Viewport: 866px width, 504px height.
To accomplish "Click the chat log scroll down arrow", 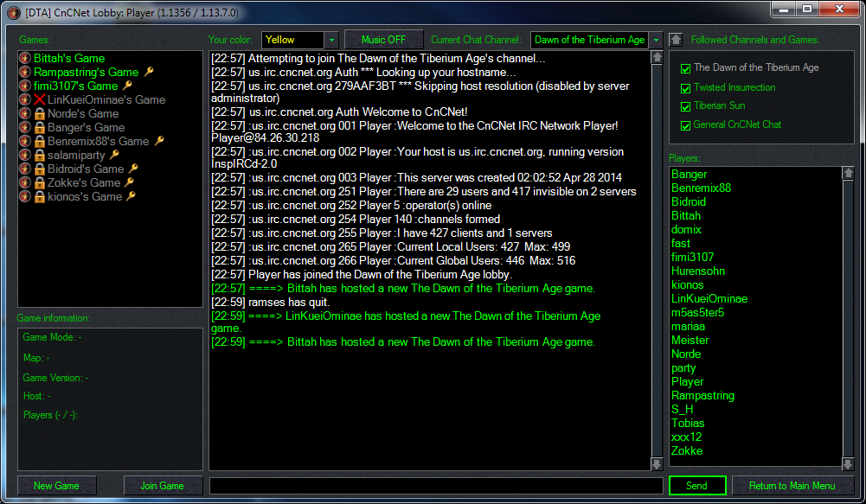I will pyautogui.click(x=657, y=463).
